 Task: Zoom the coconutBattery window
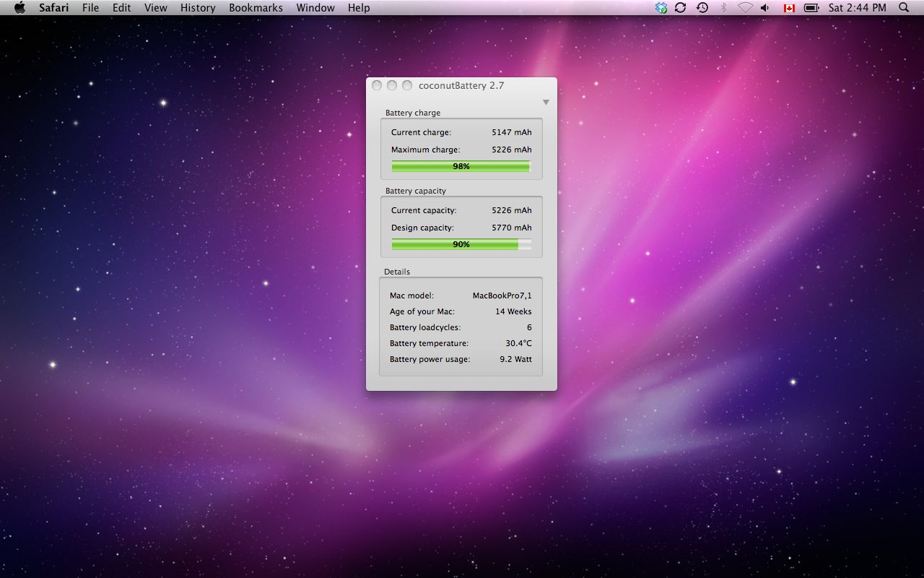(x=407, y=85)
